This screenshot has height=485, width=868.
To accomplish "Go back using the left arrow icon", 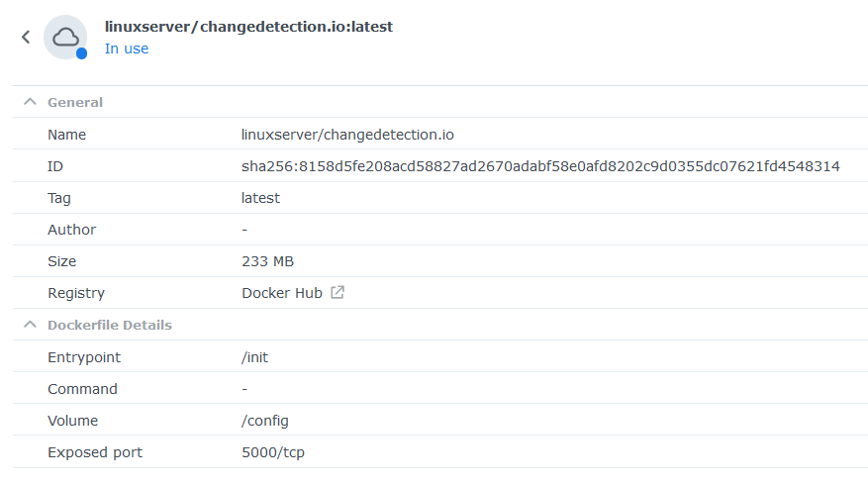I will [26, 37].
